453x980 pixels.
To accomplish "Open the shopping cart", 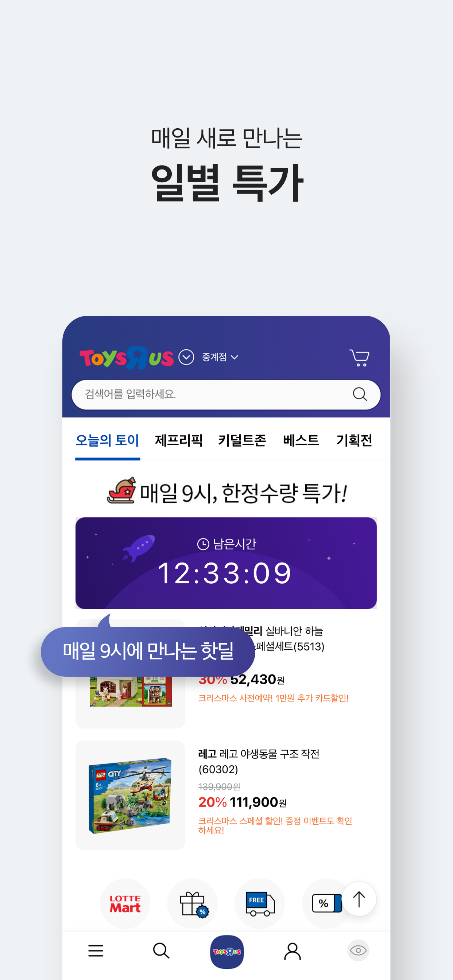I will click(x=359, y=358).
